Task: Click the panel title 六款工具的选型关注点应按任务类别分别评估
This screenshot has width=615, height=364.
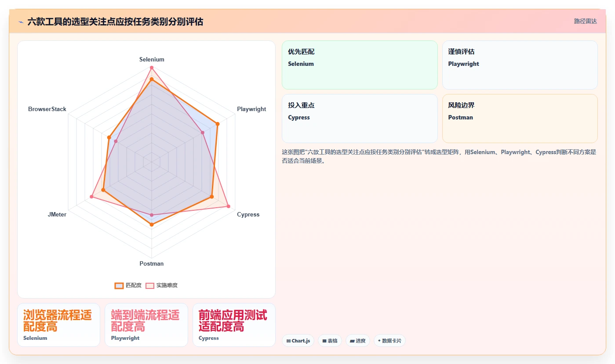Action: [115, 22]
